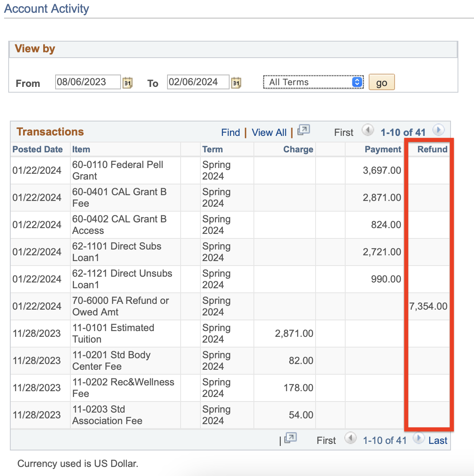
Task: Select Spring 2024 on the Federal Pell Grant row
Action: coord(217,170)
